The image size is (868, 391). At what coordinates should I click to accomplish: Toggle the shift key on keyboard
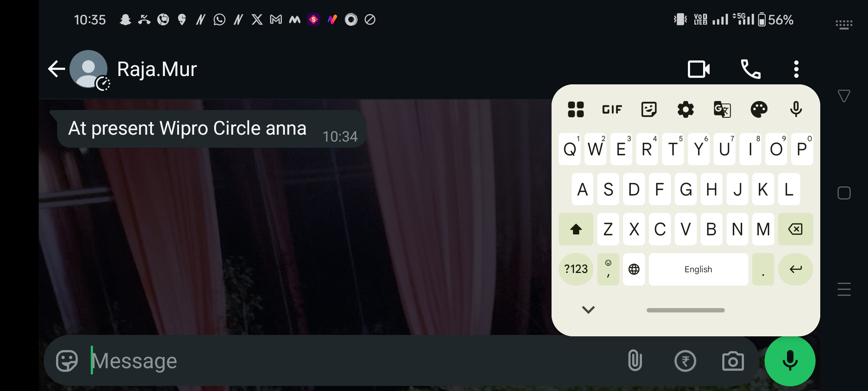pyautogui.click(x=576, y=229)
